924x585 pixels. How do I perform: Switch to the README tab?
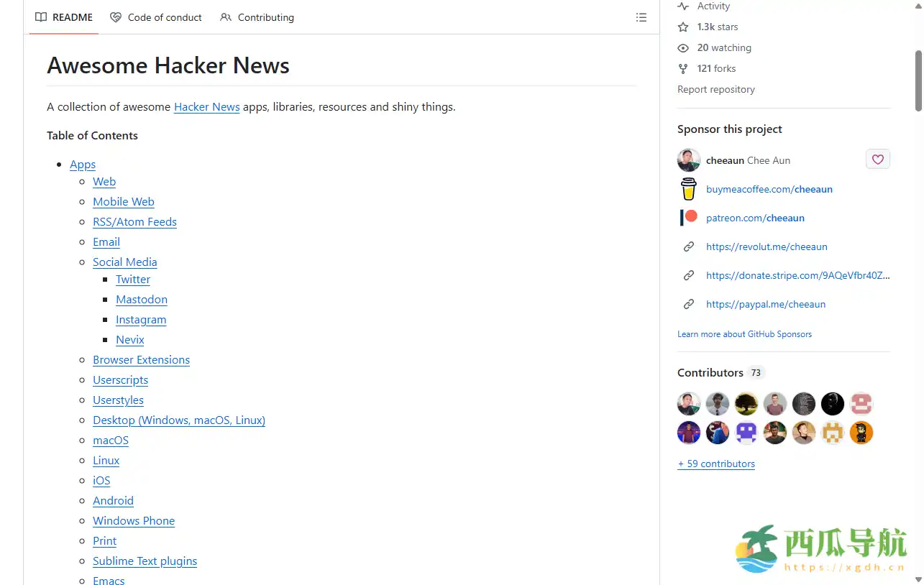[x=64, y=17]
